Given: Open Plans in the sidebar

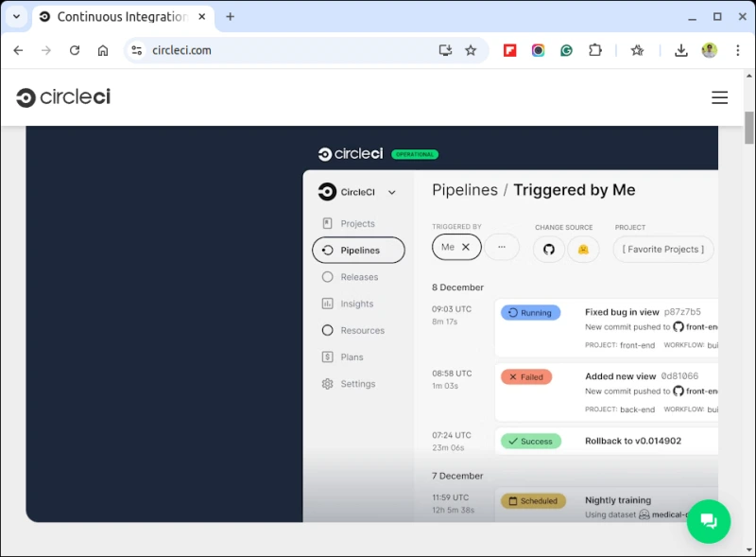Looking at the screenshot, I should 343,357.
